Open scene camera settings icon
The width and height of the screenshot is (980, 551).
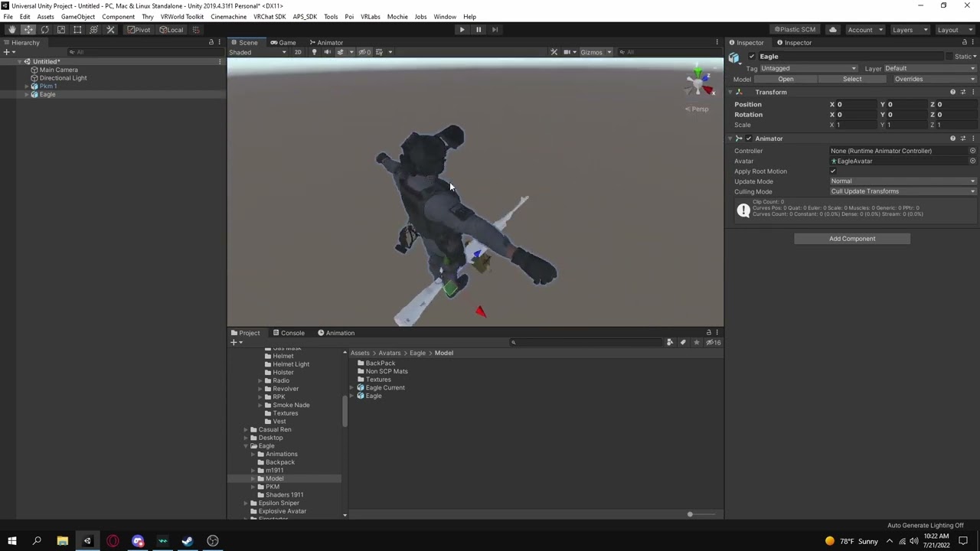[x=569, y=52]
